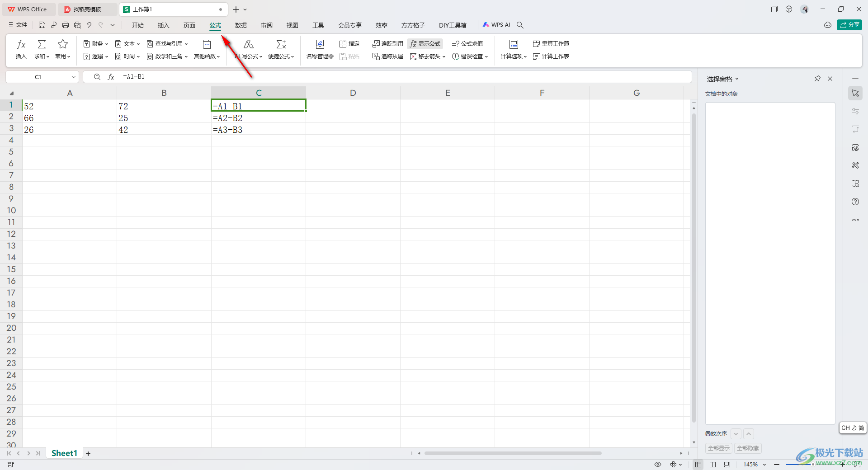
Task: Click the Print Preview icon
Action: 77,25
